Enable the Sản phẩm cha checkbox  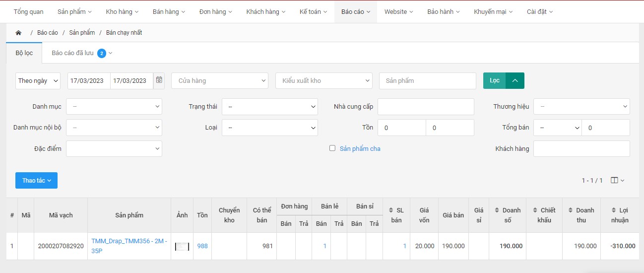coord(332,148)
